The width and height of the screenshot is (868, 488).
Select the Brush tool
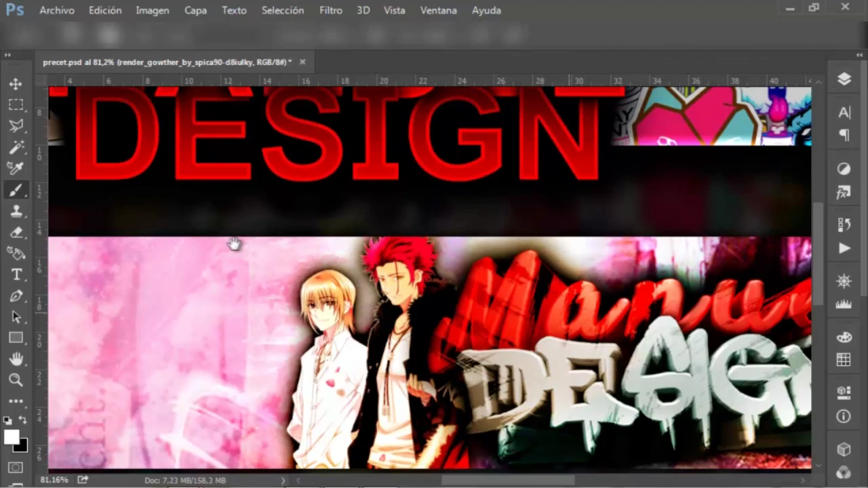click(x=16, y=190)
